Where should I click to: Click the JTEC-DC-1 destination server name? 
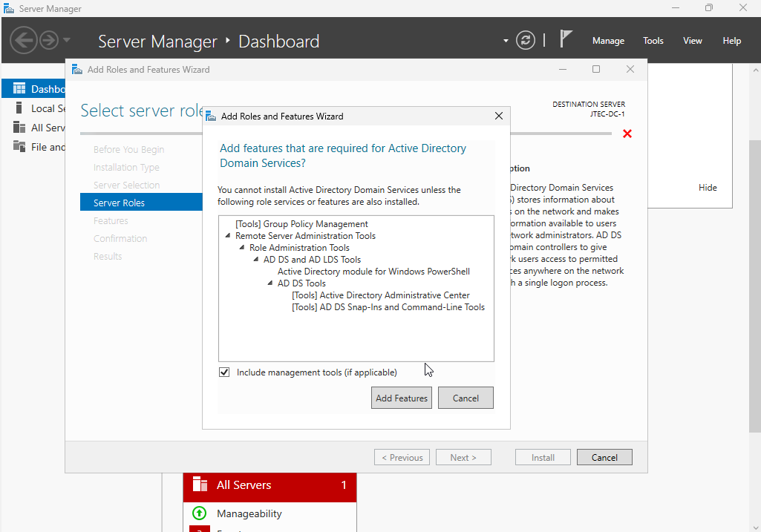click(607, 114)
